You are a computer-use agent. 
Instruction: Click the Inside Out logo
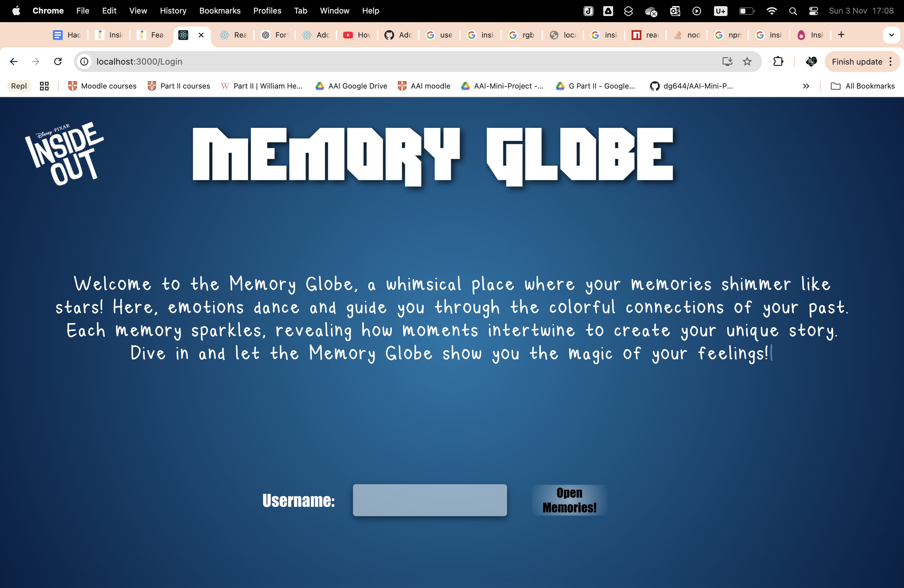64,154
